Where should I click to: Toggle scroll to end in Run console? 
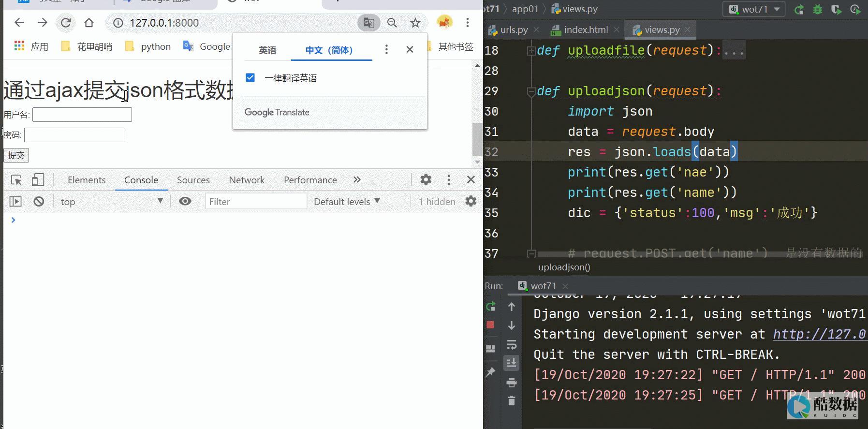point(512,363)
